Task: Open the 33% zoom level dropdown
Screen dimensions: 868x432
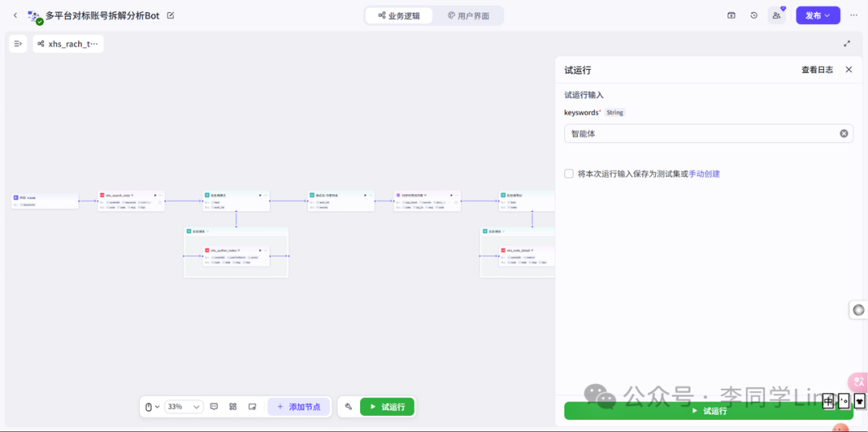Action: (184, 406)
